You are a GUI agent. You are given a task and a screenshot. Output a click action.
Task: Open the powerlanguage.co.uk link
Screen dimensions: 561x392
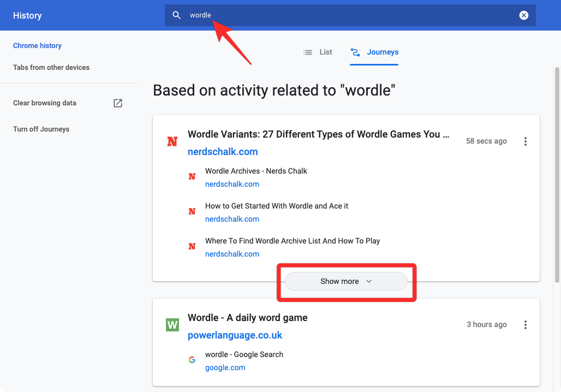click(235, 335)
